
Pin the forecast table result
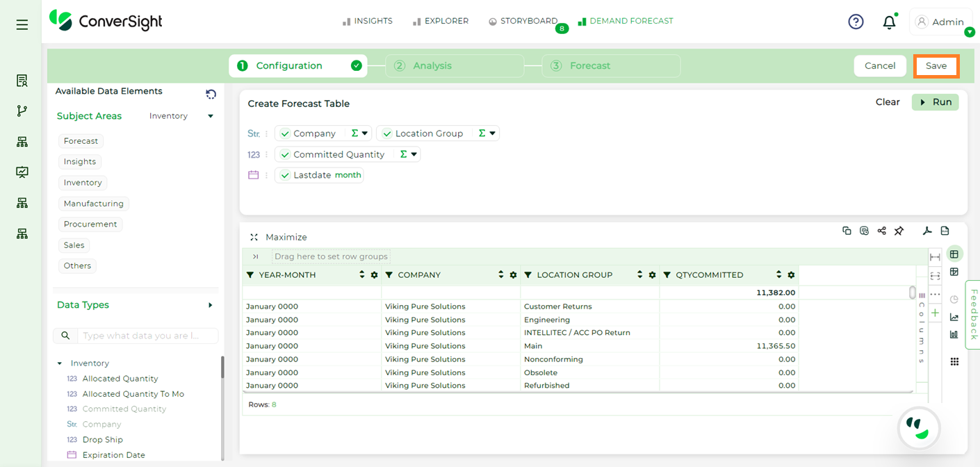tap(899, 231)
